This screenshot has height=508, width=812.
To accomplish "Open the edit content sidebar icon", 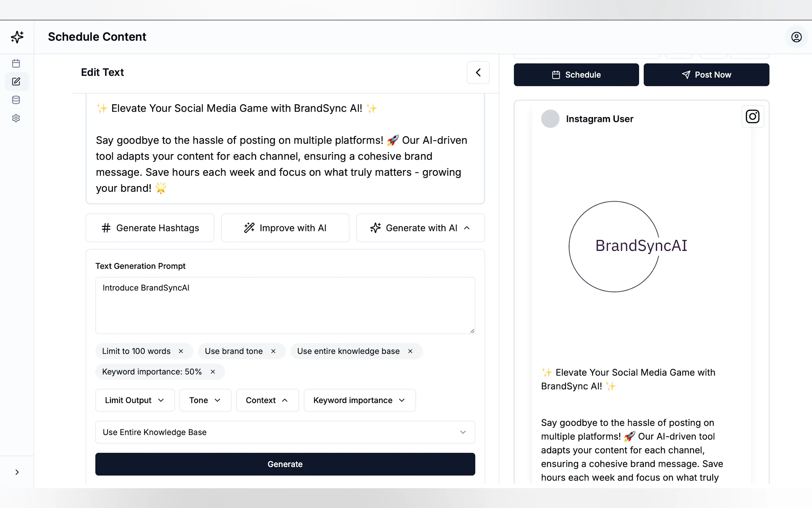I will pos(16,82).
